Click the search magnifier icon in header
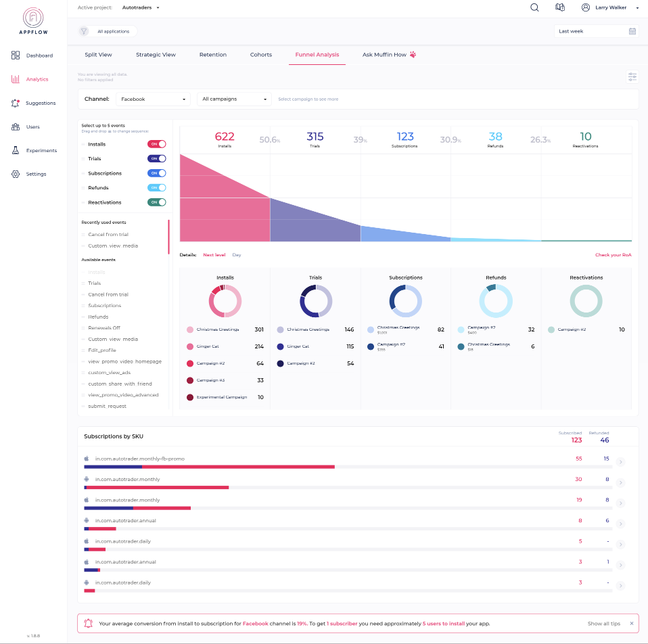 (x=534, y=7)
